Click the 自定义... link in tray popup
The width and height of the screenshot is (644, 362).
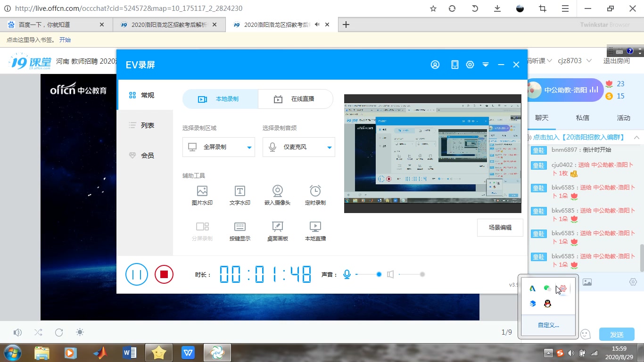(548, 325)
